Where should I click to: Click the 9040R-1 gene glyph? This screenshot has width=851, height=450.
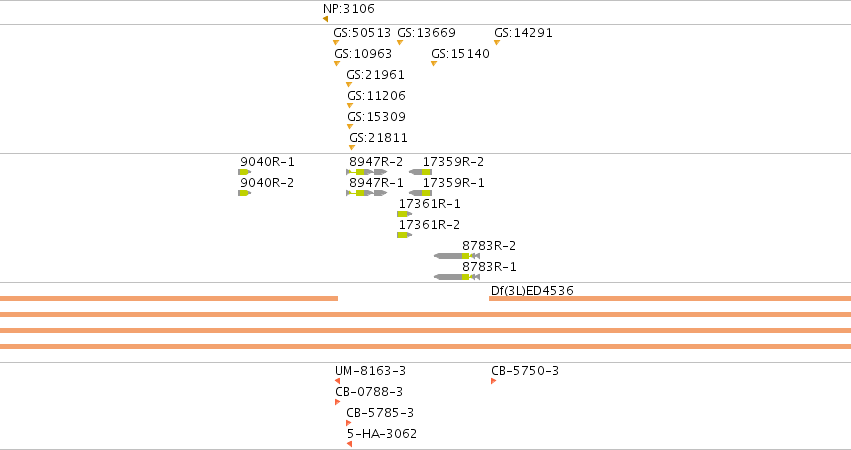tap(244, 172)
